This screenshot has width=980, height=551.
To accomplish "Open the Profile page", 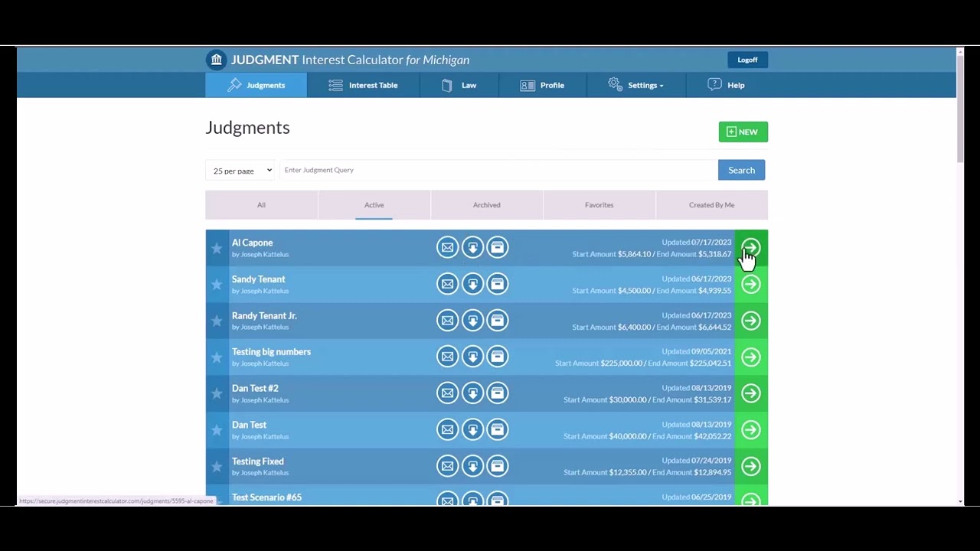I will coord(542,85).
